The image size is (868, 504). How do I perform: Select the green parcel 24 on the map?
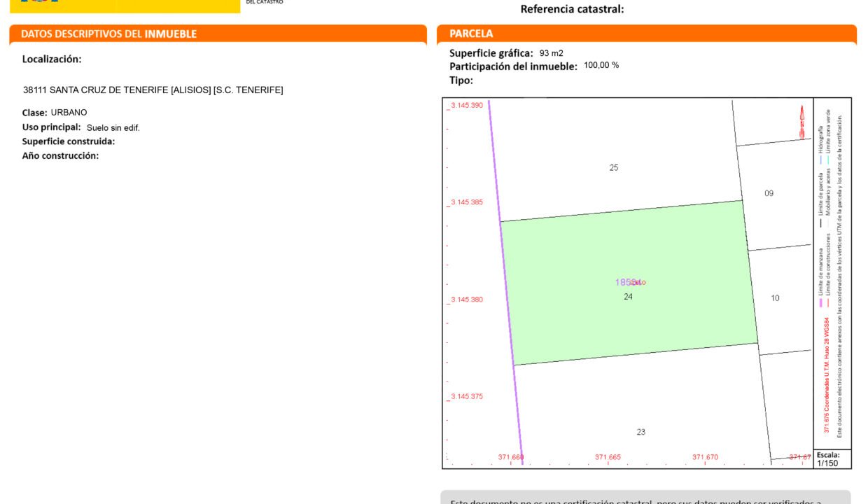pyautogui.click(x=629, y=283)
